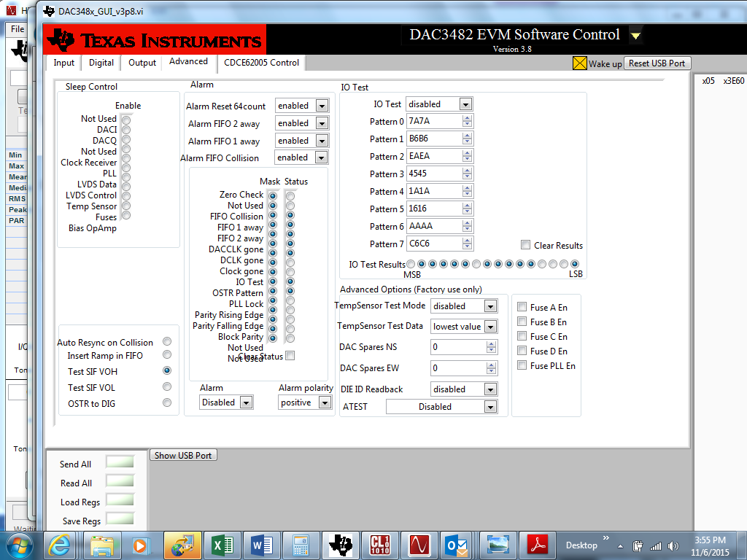Open File menu in background window
The height and width of the screenshot is (560, 747).
(x=18, y=28)
